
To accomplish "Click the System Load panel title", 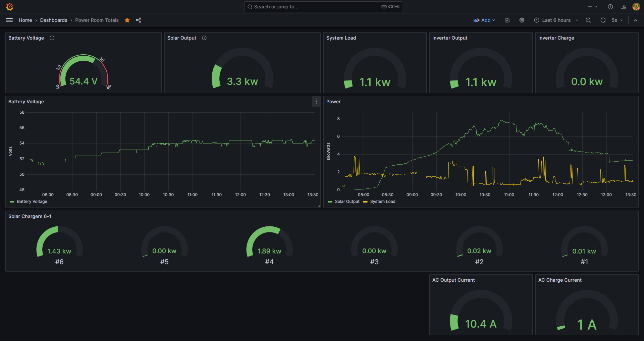I will coord(341,38).
